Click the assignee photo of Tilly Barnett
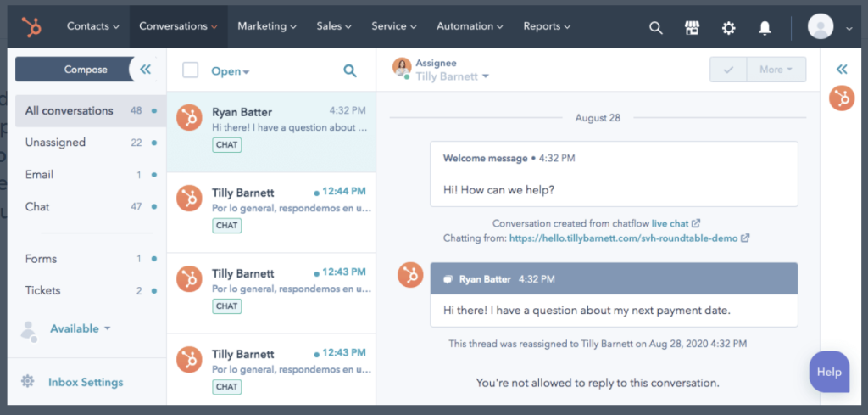 coord(402,68)
